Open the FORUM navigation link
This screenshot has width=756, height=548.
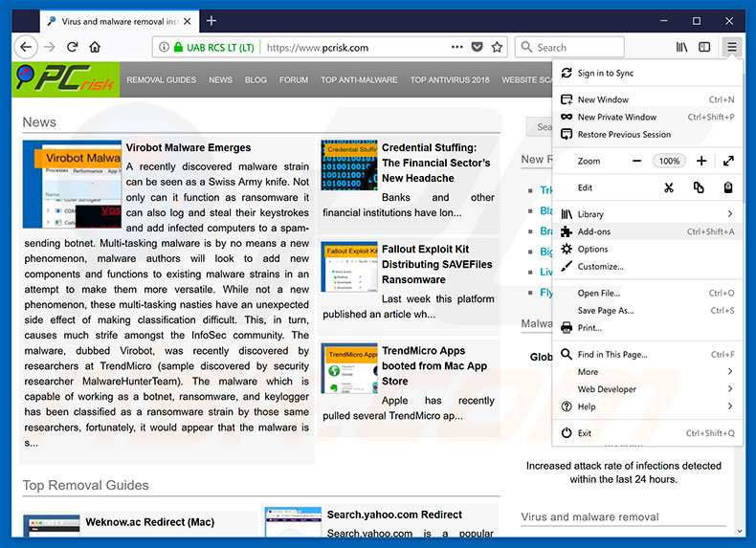click(x=294, y=80)
